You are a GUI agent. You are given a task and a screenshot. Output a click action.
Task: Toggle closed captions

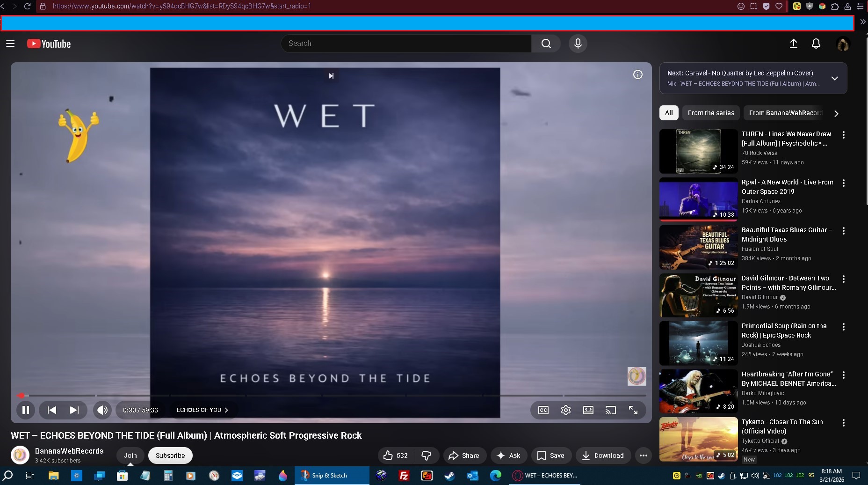coord(543,410)
